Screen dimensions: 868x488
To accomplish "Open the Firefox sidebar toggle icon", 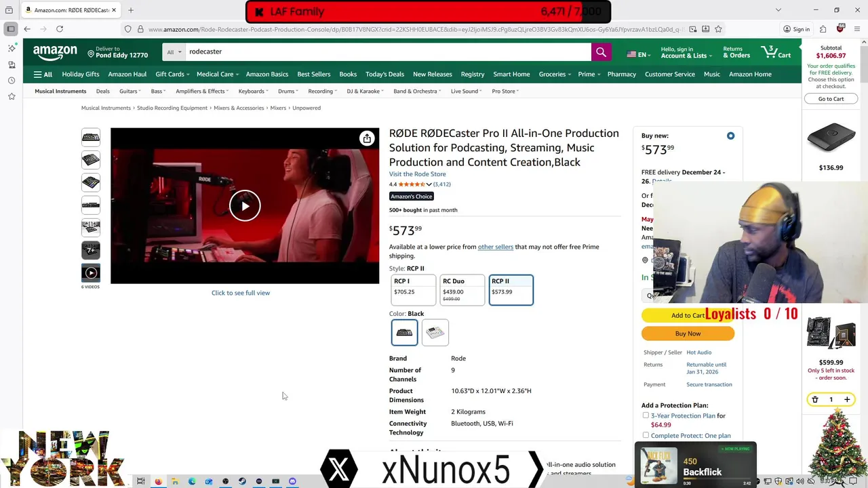I will [x=11, y=29].
